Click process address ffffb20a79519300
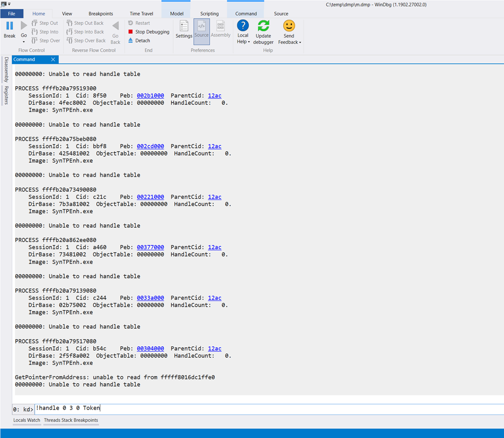Viewport: 504px width, 438px height. [x=69, y=88]
